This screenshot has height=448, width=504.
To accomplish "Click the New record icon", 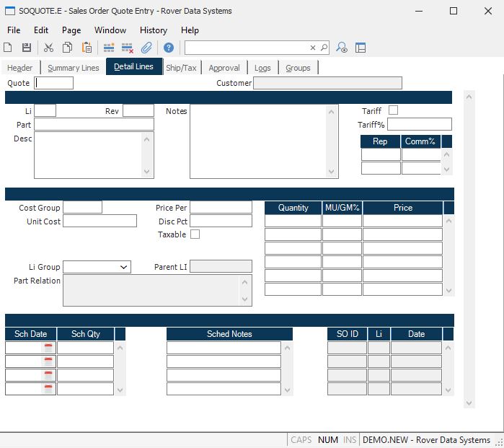I will coord(8,48).
